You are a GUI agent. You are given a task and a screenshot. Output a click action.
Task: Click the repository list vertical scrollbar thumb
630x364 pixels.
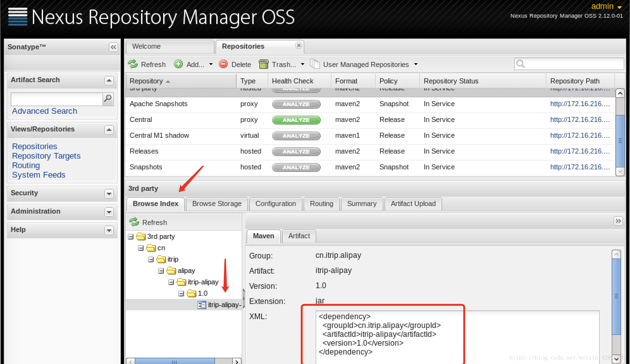pos(620,141)
